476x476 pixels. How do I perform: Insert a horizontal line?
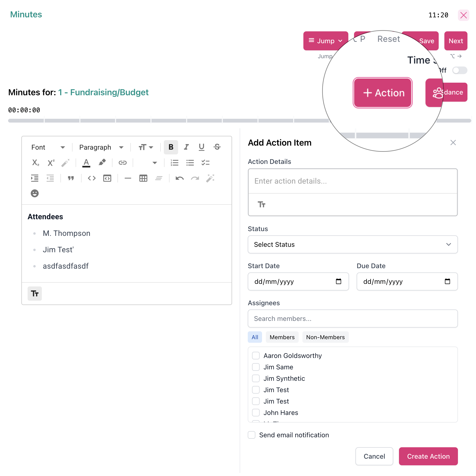click(x=128, y=178)
